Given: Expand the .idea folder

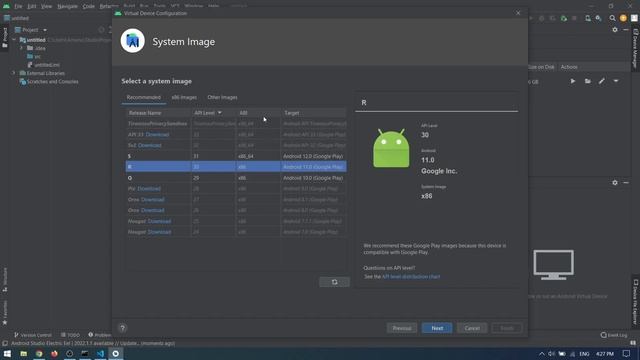Looking at the screenshot, I should click(22, 48).
